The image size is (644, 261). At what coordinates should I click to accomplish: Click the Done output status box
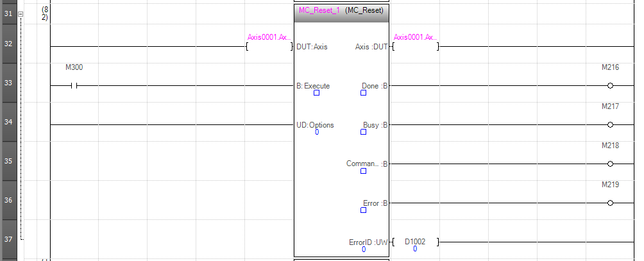point(363,93)
